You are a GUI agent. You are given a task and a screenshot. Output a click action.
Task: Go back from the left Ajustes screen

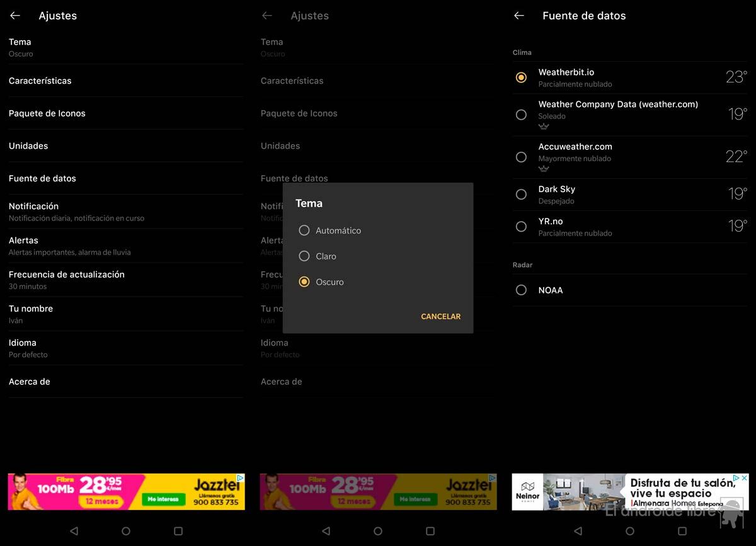coord(15,16)
